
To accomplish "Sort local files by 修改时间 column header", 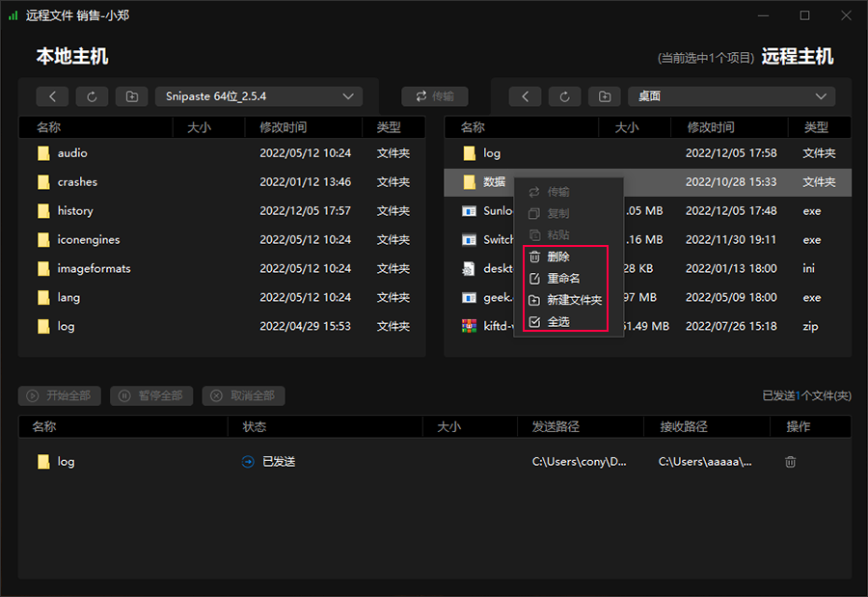I will [x=283, y=127].
